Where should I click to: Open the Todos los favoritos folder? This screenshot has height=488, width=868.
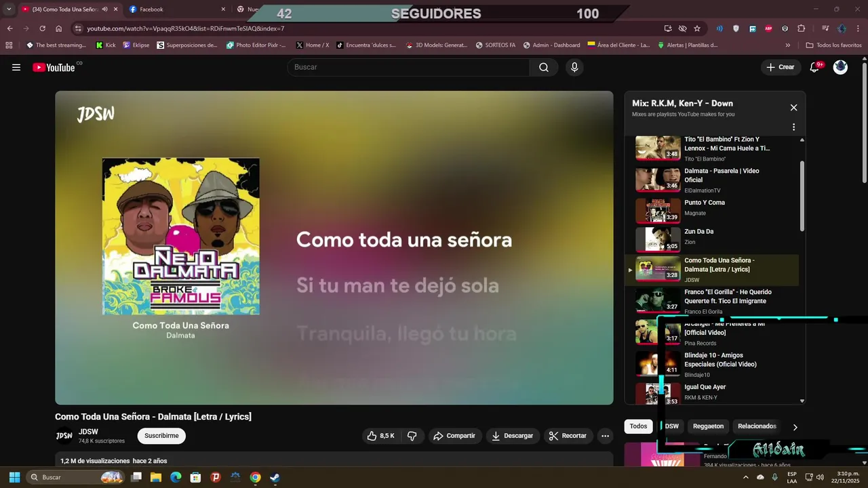coord(833,45)
